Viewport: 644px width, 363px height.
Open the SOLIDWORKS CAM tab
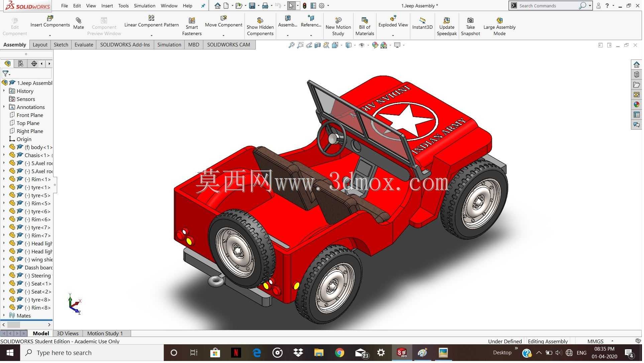click(x=229, y=45)
